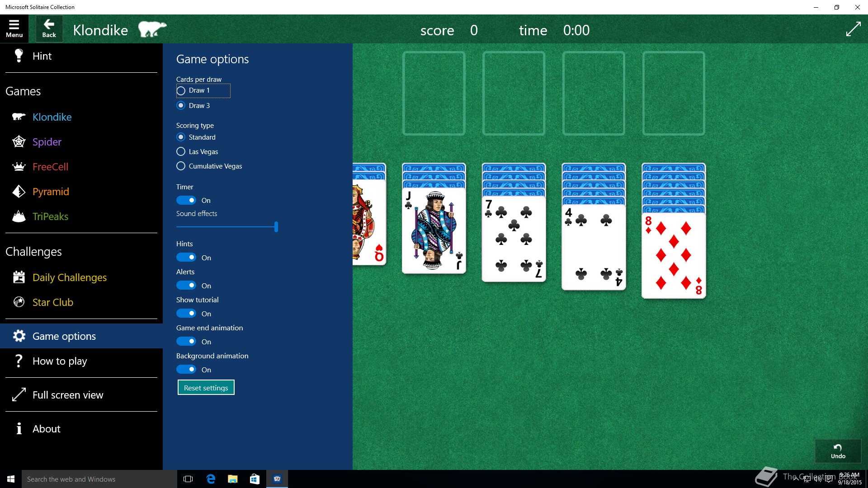Click the Hint lightbulb icon
The width and height of the screenshot is (868, 488).
click(19, 56)
